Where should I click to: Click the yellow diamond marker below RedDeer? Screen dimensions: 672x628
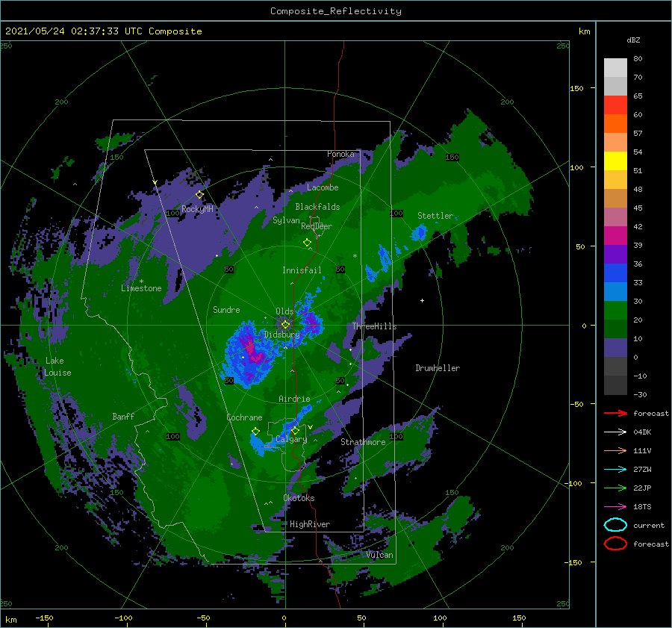click(307, 243)
